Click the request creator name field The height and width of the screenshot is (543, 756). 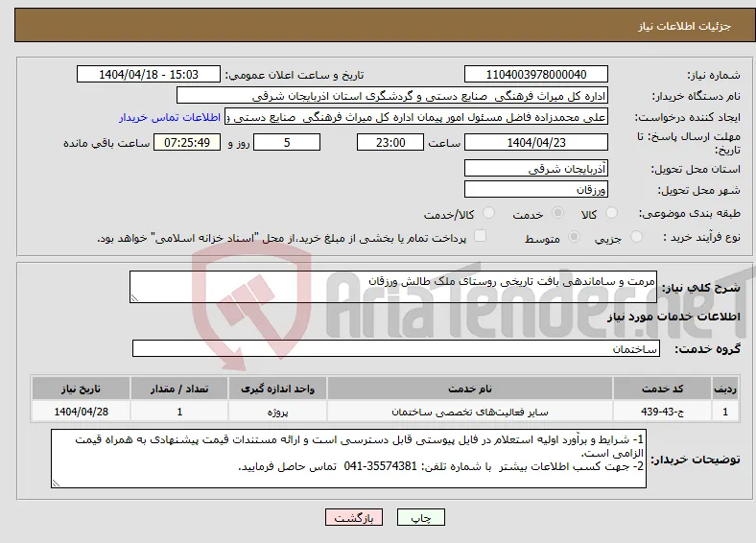[416, 117]
